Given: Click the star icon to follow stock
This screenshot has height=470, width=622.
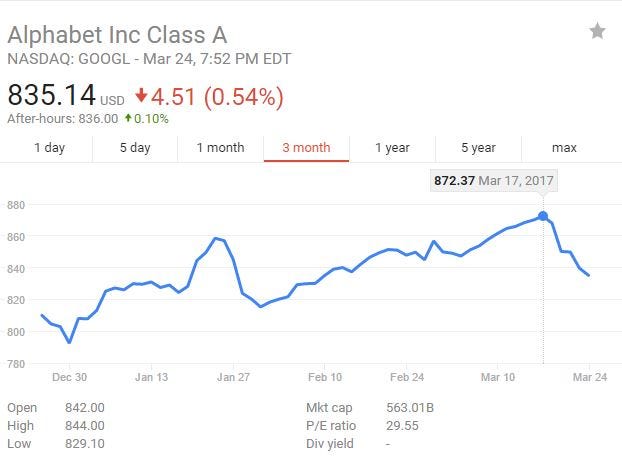Looking at the screenshot, I should click(597, 31).
